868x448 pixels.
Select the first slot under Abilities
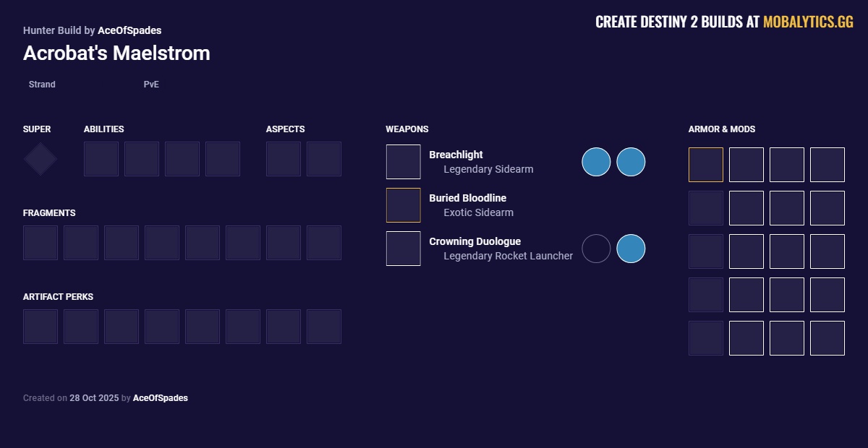[x=101, y=159]
